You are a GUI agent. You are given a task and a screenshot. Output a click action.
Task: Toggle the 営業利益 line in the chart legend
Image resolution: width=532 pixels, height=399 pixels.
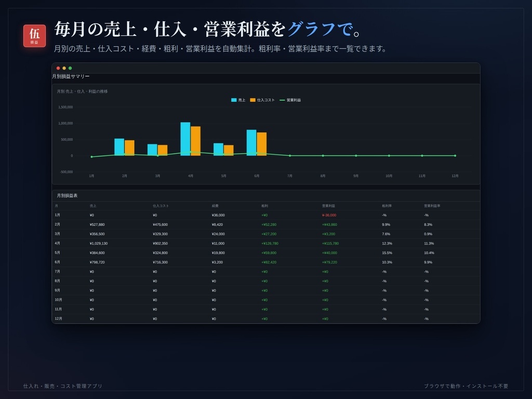tap(290, 100)
